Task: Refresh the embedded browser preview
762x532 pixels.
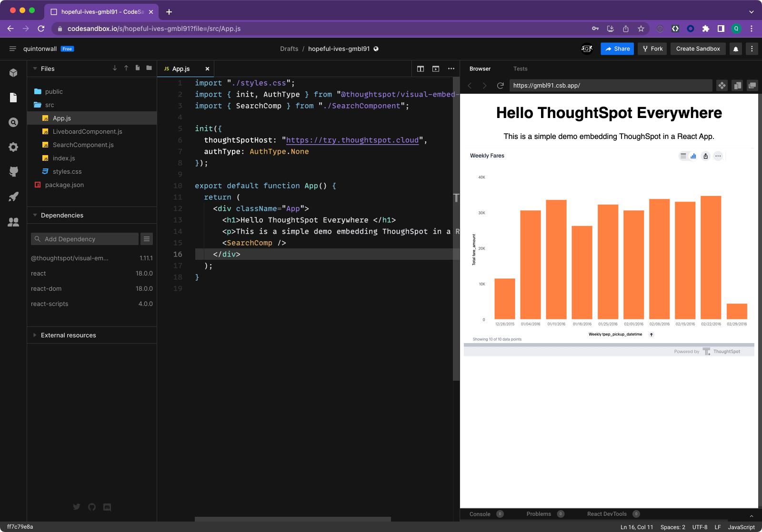Action: coord(500,86)
